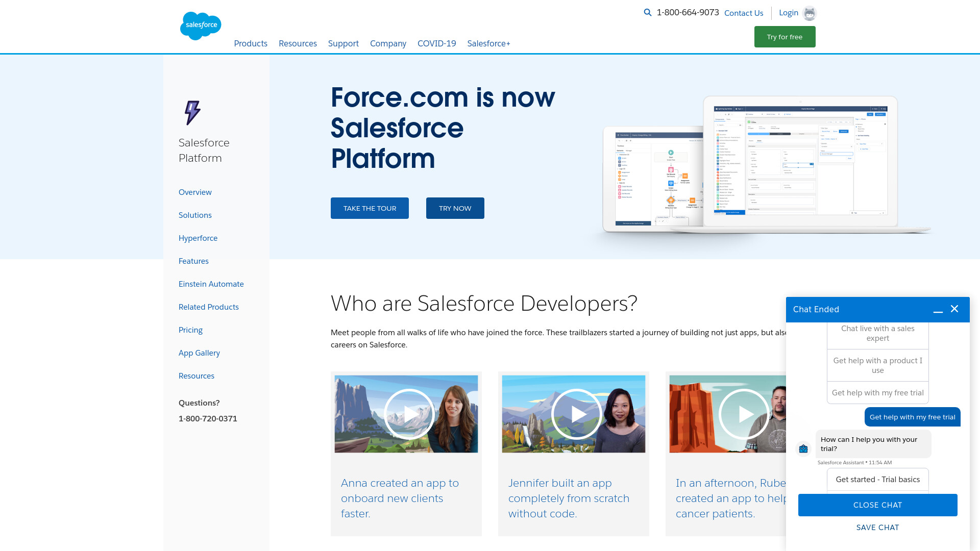Open App Gallery in the sidebar
Screen dimensions: 980x551
[x=199, y=353]
